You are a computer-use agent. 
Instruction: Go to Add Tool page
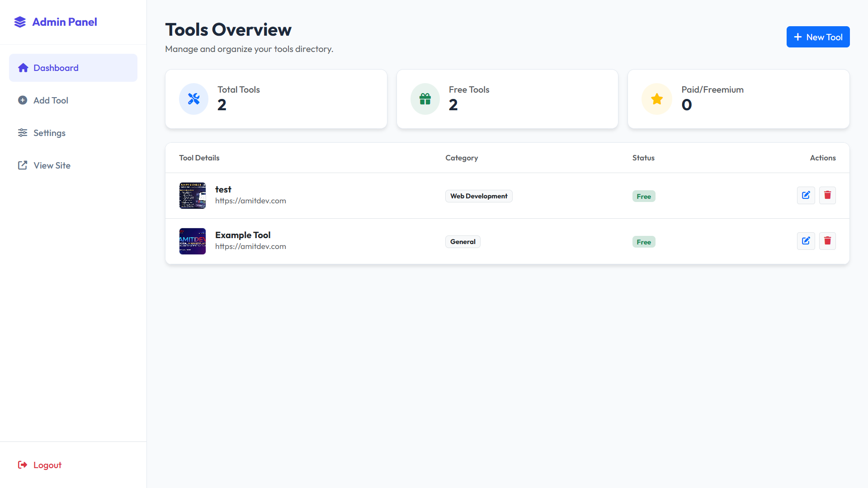coord(51,100)
